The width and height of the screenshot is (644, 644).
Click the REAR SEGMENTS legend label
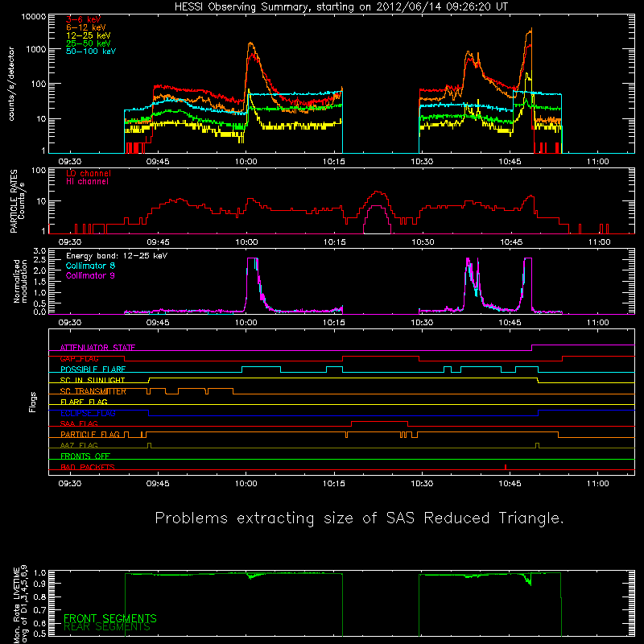[x=107, y=627]
